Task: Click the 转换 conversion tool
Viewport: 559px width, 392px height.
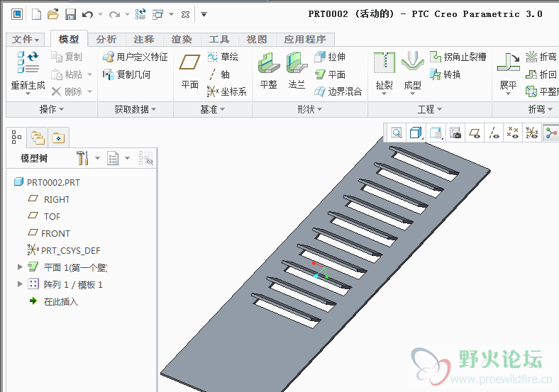Action: click(x=445, y=74)
